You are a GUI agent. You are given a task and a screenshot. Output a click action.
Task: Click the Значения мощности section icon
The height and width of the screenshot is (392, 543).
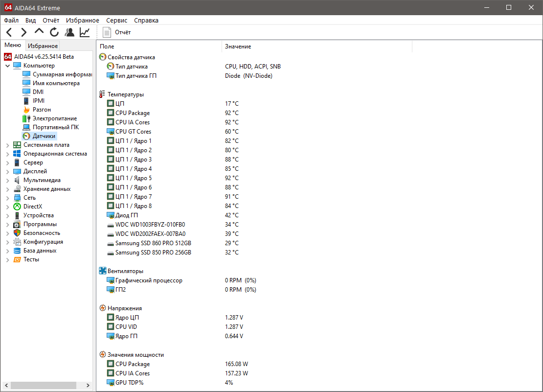[x=103, y=354]
